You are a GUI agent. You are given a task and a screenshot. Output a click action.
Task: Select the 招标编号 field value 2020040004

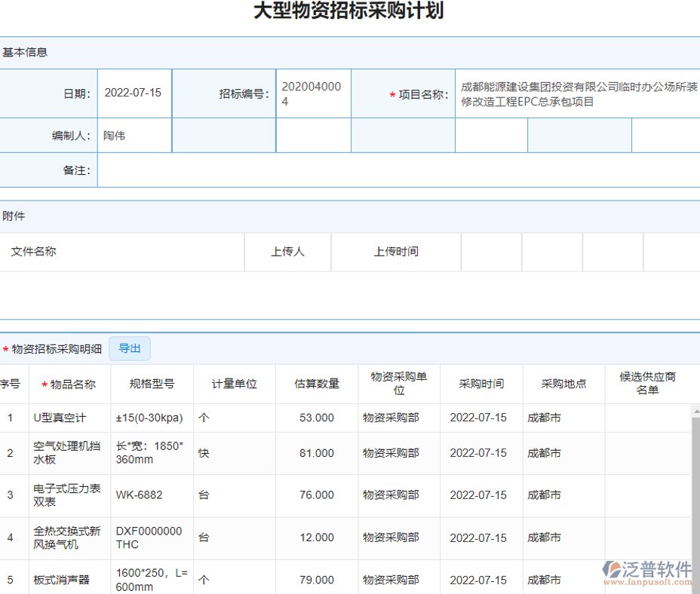coord(312,93)
